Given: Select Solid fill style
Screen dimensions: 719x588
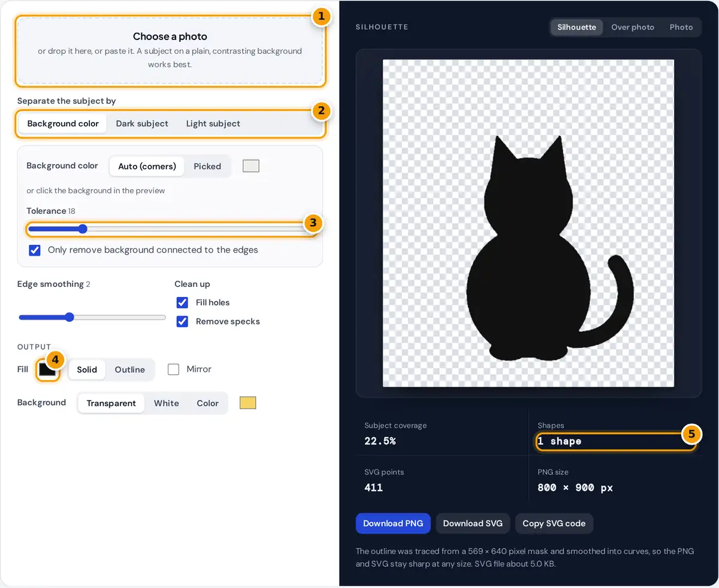Looking at the screenshot, I should click(87, 369).
